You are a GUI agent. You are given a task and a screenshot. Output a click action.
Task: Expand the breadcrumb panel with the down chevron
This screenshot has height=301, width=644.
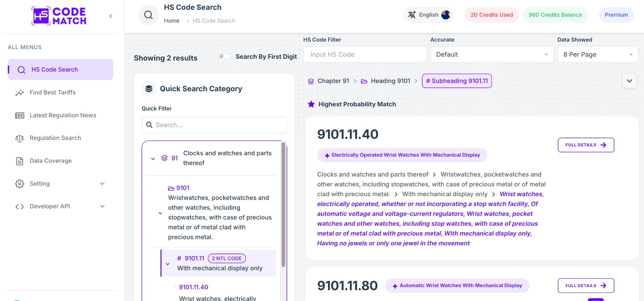[629, 81]
